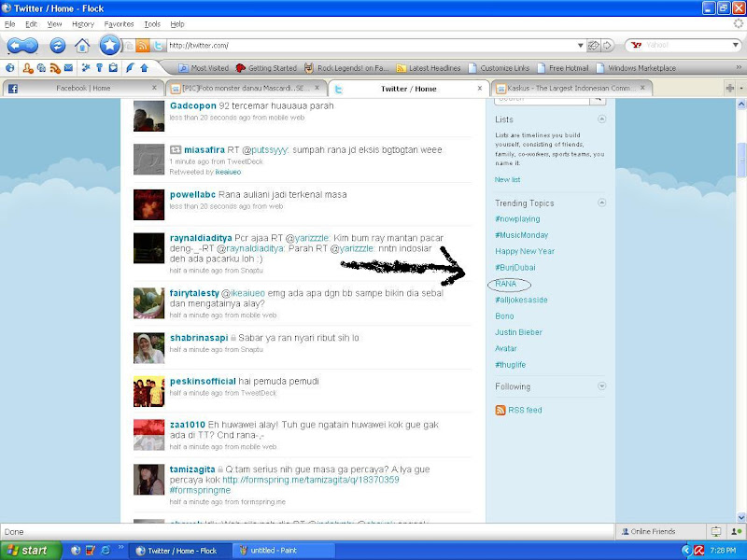This screenshot has height=560, width=747.
Task: Click the Justin Bieber trending topic
Action: point(518,332)
